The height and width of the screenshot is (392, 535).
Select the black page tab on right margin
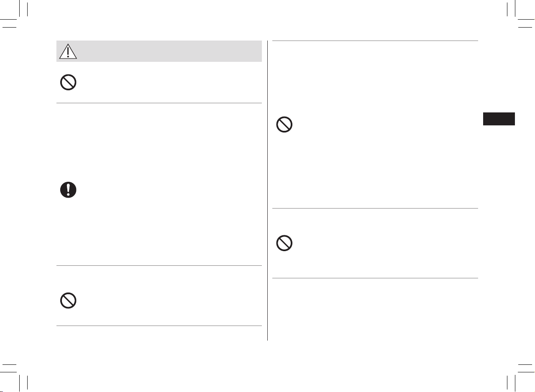[499, 119]
